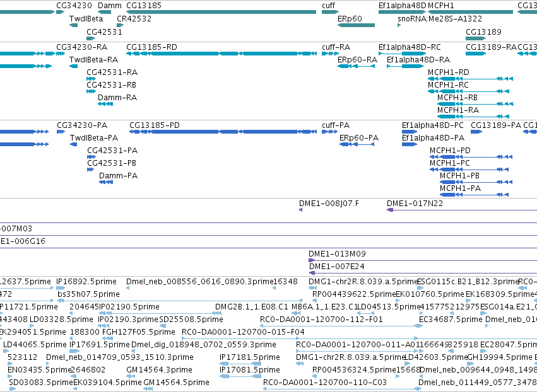Select the IP17081.5prime EST label

(250, 370)
